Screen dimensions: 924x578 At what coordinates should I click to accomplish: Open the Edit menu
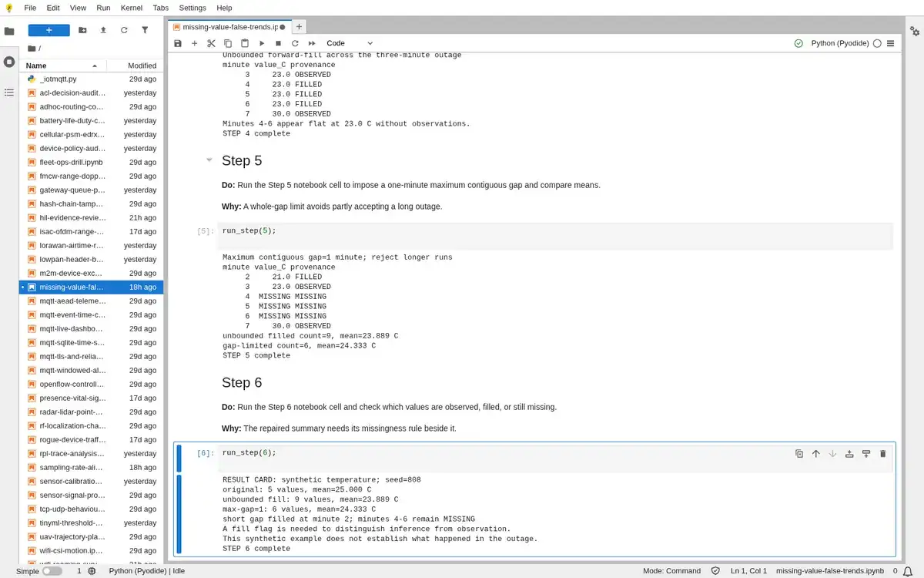(x=53, y=8)
